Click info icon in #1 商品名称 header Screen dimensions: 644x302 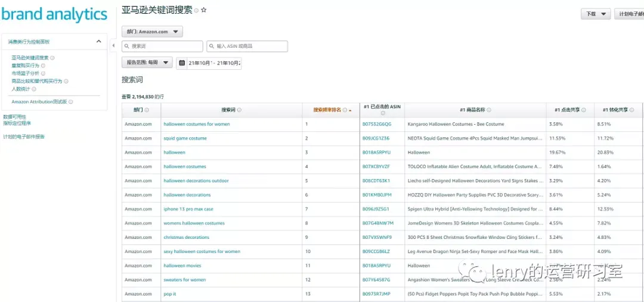tap(489, 110)
